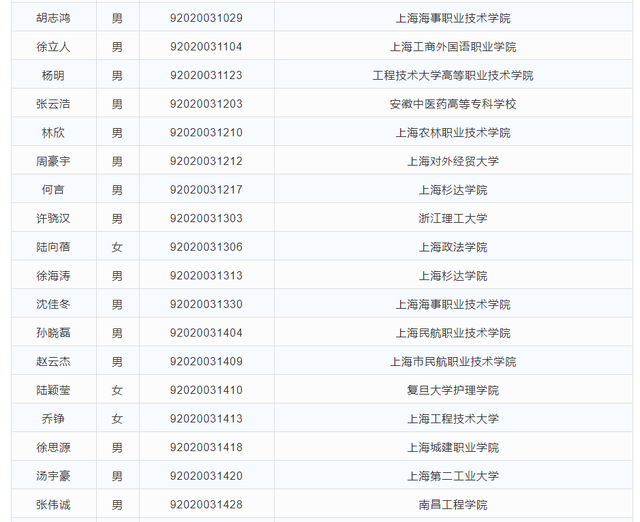Click ID number 92020031409
The width and height of the screenshot is (640, 522).
(206, 362)
